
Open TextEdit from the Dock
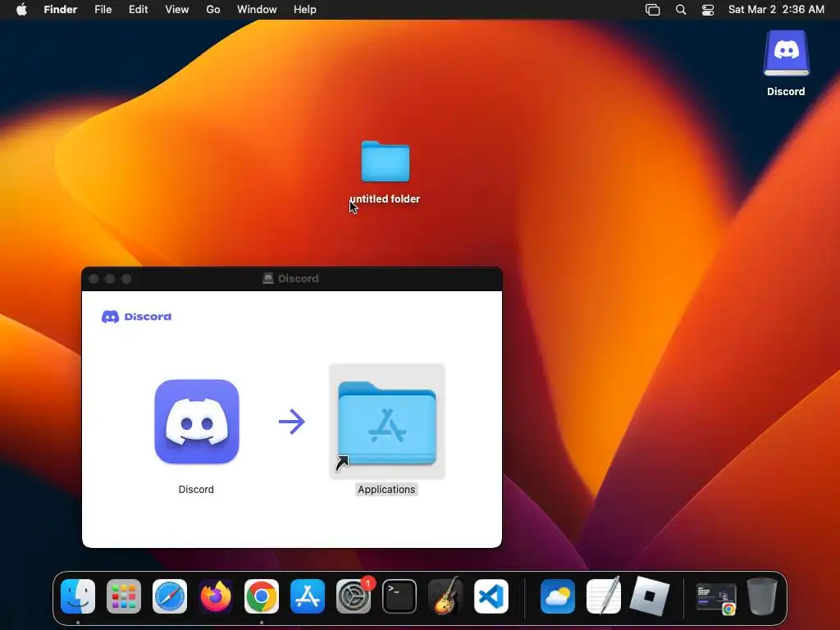(604, 596)
